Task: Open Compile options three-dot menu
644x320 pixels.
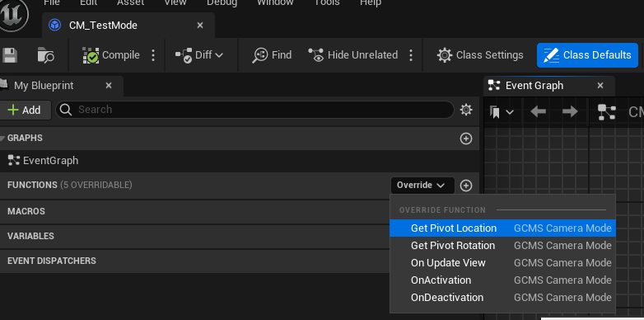Action: tap(153, 55)
